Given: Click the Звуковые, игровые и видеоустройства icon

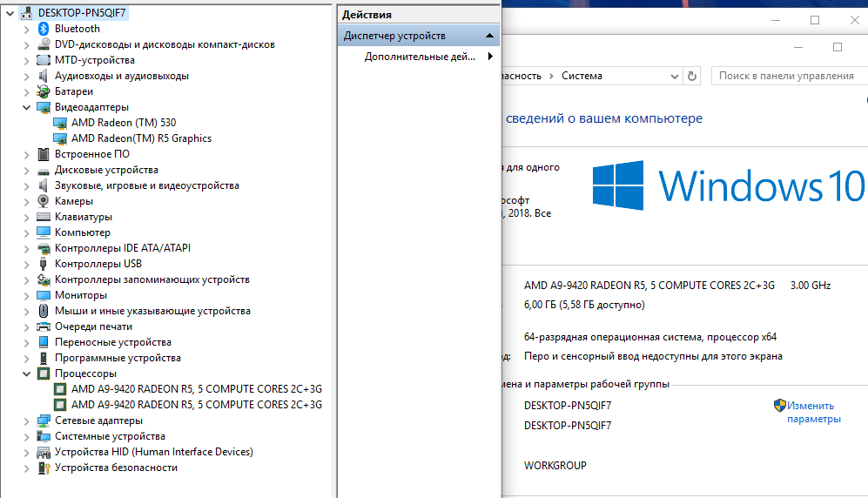Looking at the screenshot, I should click(x=44, y=185).
